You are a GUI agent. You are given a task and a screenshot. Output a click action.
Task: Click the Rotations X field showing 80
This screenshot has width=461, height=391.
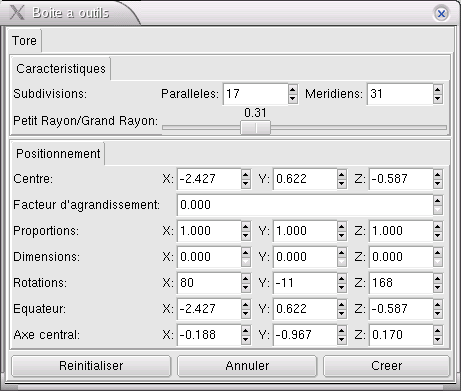[x=209, y=283]
